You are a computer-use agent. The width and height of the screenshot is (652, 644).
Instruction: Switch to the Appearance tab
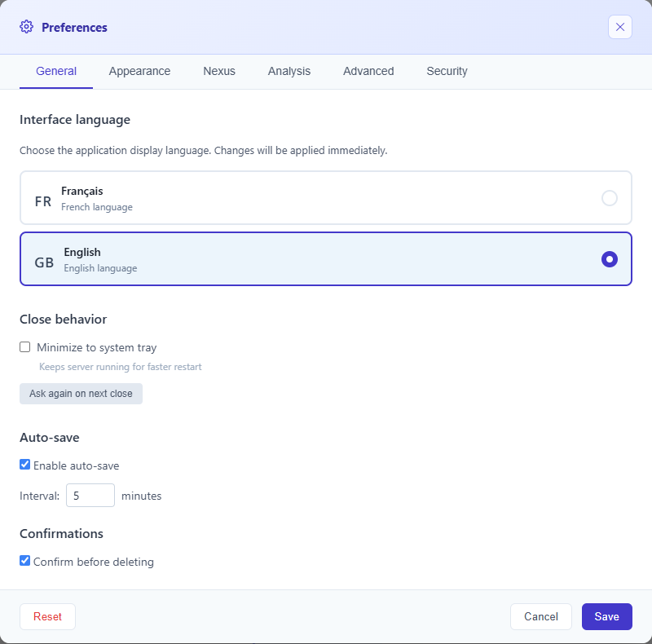click(x=139, y=71)
